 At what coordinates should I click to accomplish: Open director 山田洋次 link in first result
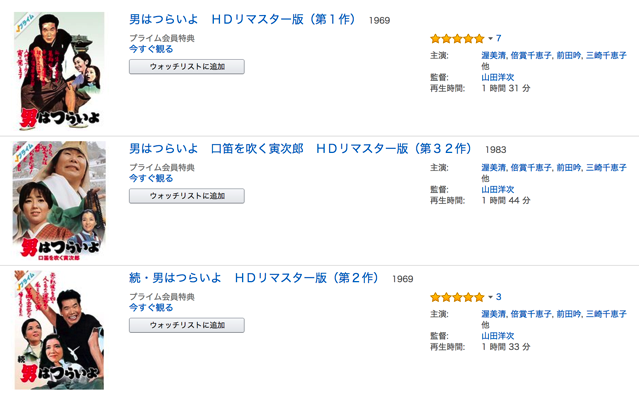pyautogui.click(x=498, y=77)
